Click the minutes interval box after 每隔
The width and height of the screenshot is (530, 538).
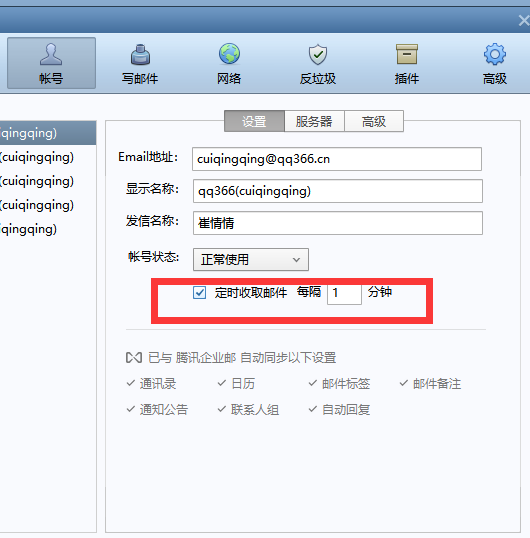pyautogui.click(x=344, y=293)
